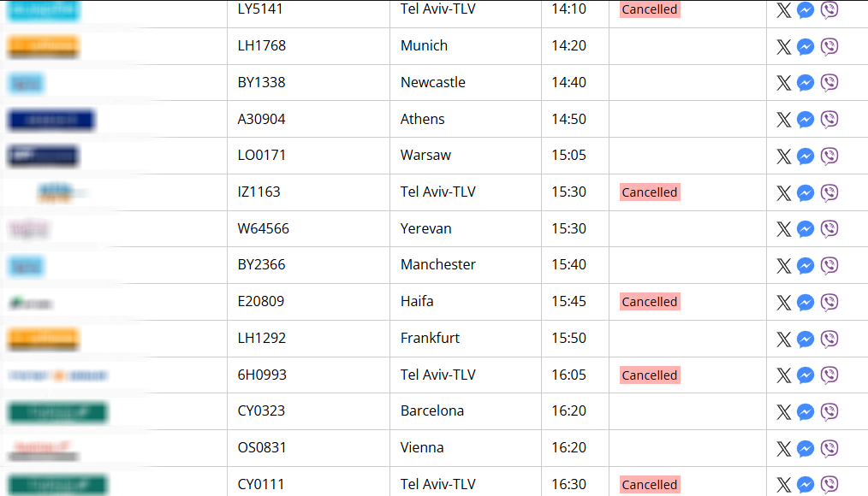Click Cancelled badge on Haifa flight
This screenshot has height=496, width=868.
(650, 301)
